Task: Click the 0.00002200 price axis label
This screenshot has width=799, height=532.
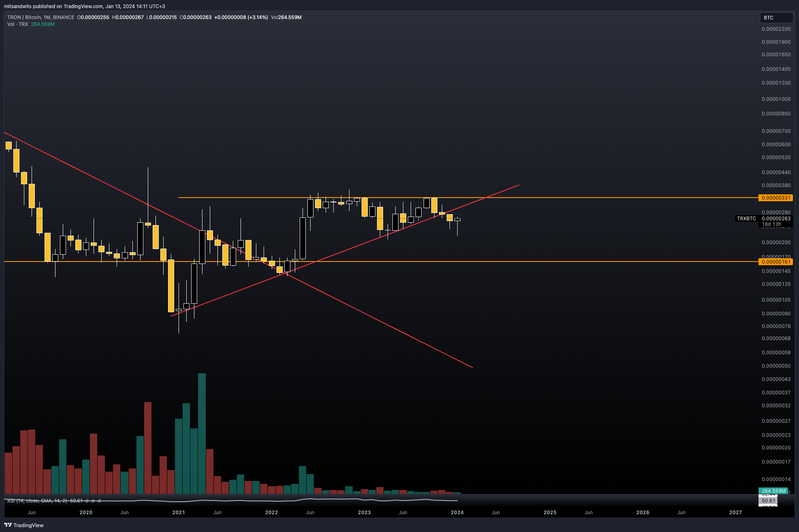Action: coord(776,29)
